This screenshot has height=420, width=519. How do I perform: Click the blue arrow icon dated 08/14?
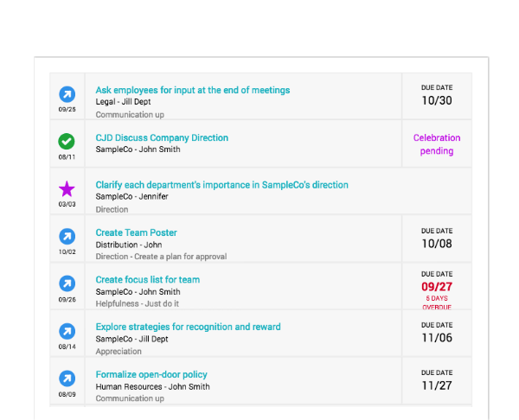click(67, 331)
